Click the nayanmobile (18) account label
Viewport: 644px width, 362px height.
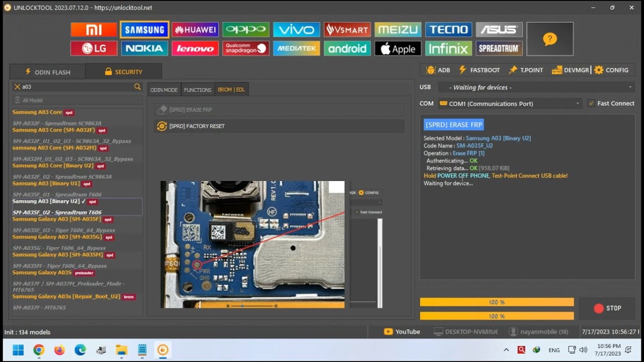tap(538, 332)
